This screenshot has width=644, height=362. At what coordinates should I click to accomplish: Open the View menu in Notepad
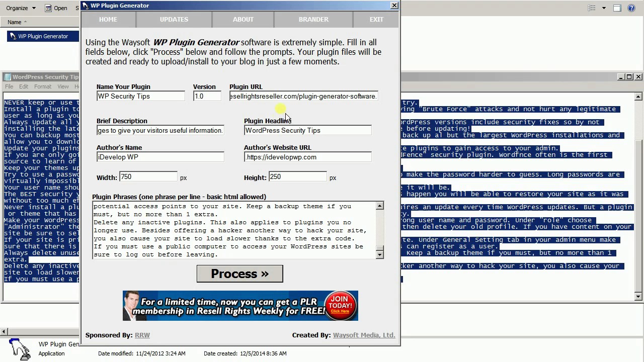pos(63,86)
